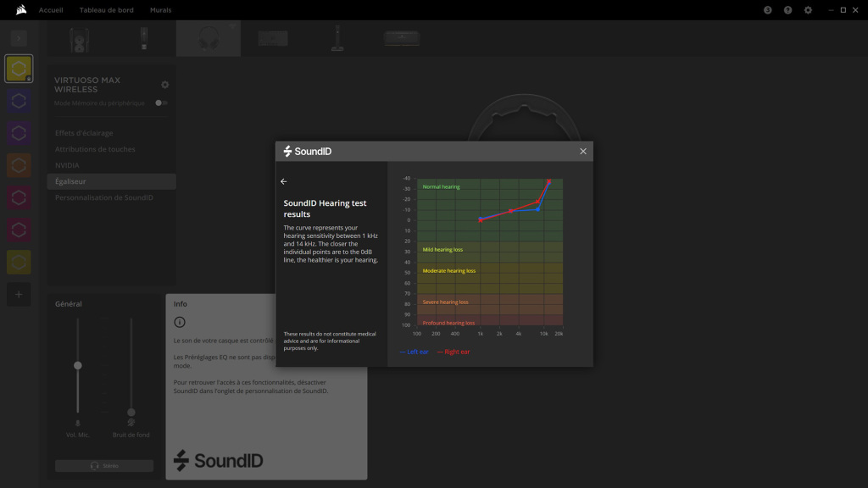Select the orange profile icon
The width and height of the screenshot is (868, 488).
(x=19, y=165)
